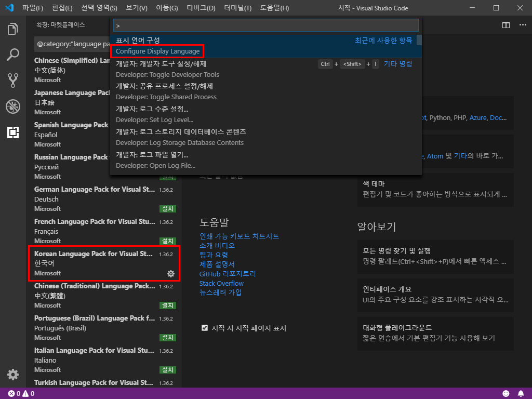Open the 선택 영역(S) menu

pos(99,8)
